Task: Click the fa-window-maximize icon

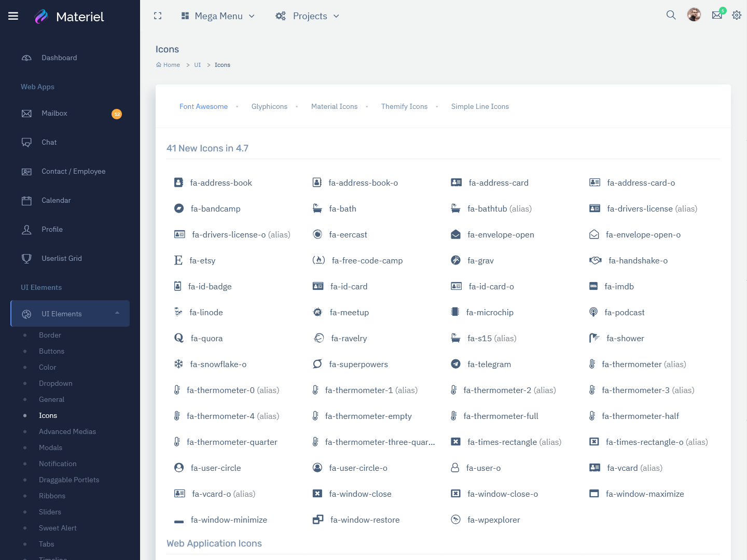Action: coord(594,494)
